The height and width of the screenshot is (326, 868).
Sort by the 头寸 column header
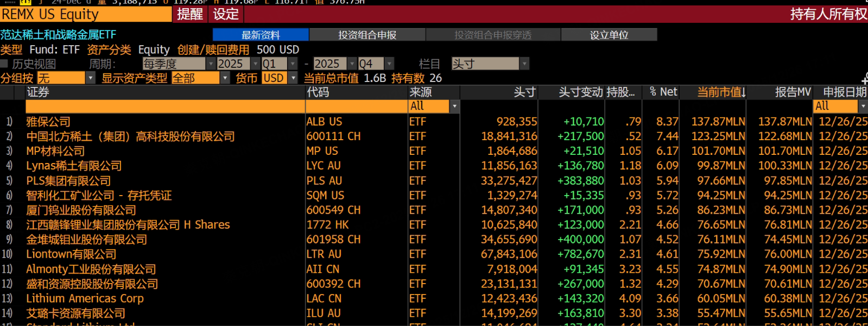pyautogui.click(x=525, y=92)
